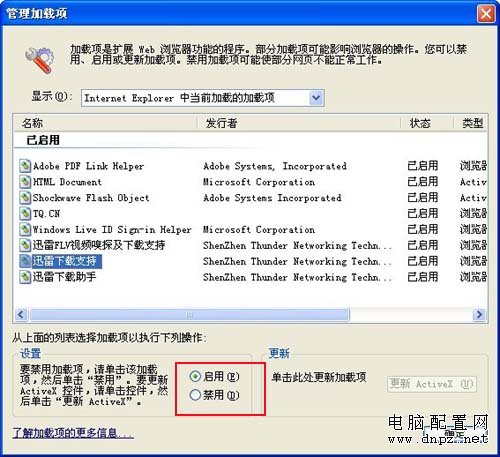
Task: Click the horizontal scrollbar right arrow
Action: 479,314
